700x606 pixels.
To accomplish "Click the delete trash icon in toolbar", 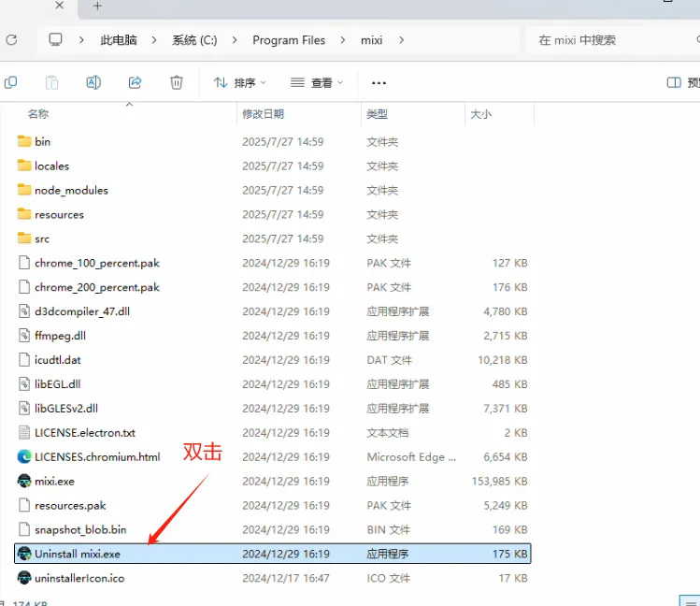I will 177,82.
